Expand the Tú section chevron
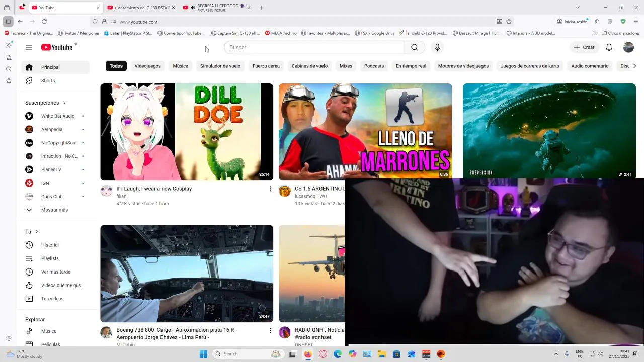This screenshot has width=644, height=362. [x=37, y=232]
